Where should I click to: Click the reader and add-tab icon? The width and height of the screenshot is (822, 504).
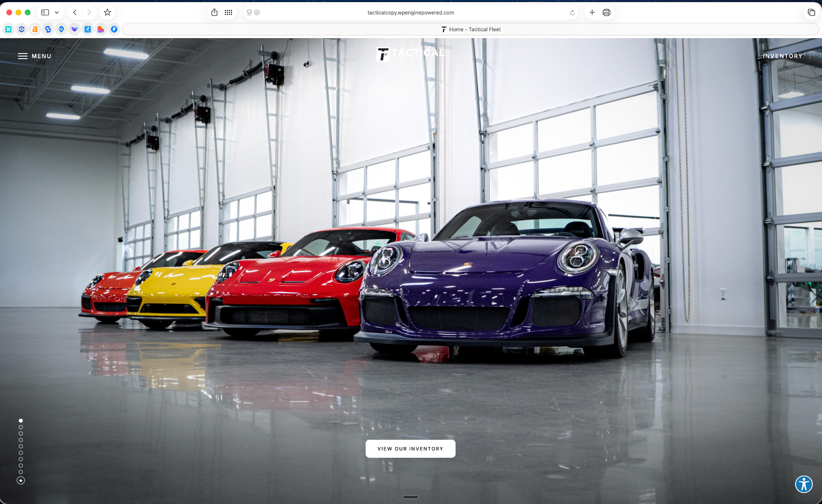tap(253, 12)
